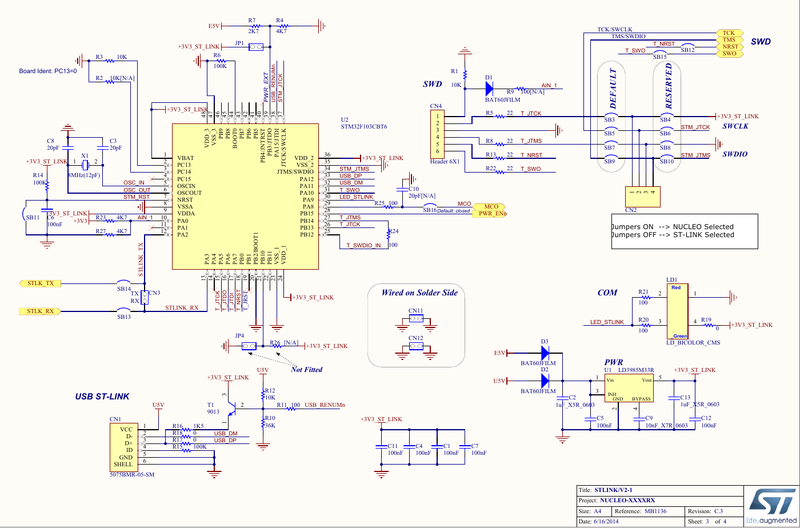Click the SB16 solder bridge
The height and width of the screenshot is (528, 800).
coord(430,207)
